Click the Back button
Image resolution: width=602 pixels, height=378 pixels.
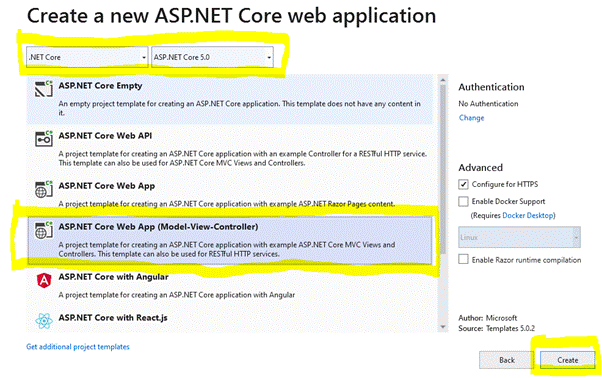(x=507, y=360)
